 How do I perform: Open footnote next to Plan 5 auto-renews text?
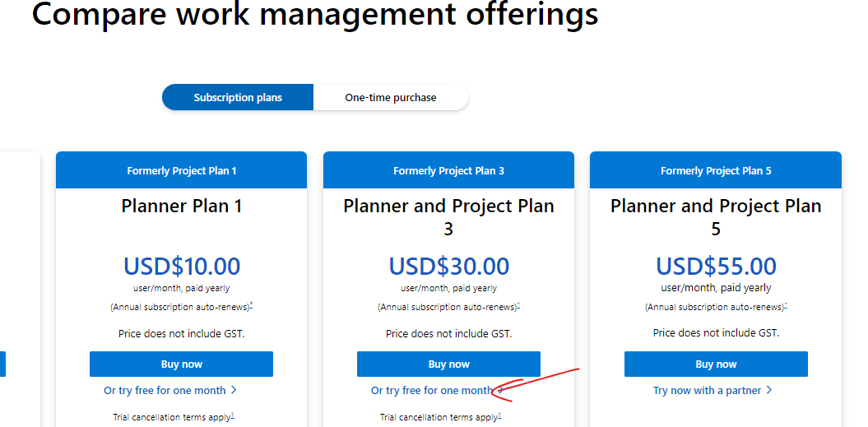786,304
